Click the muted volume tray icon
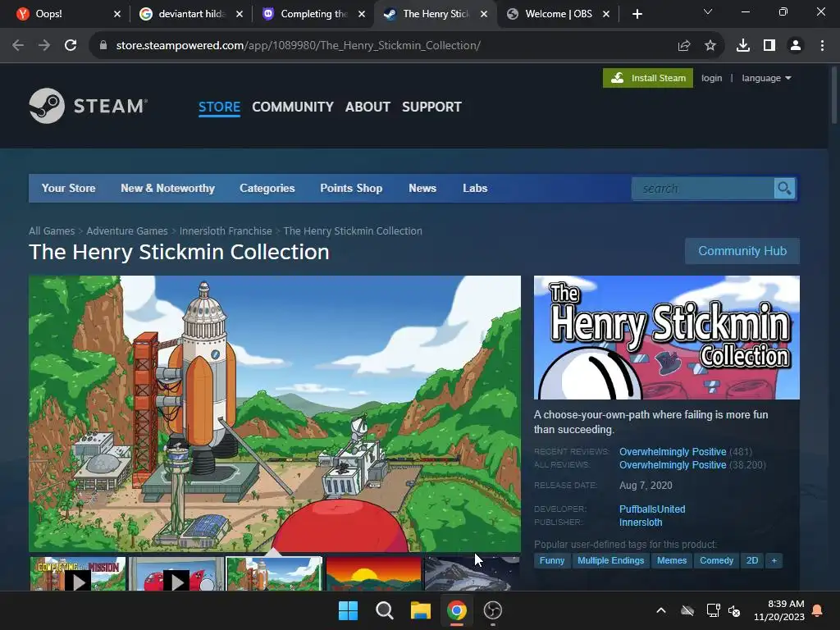The width and height of the screenshot is (840, 630). point(734,610)
